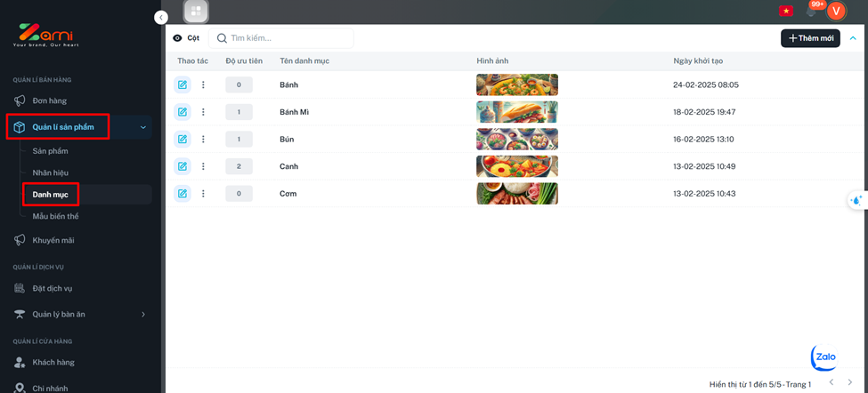
Task: Go to Mẫu biến thể menu item
Action: point(56,216)
